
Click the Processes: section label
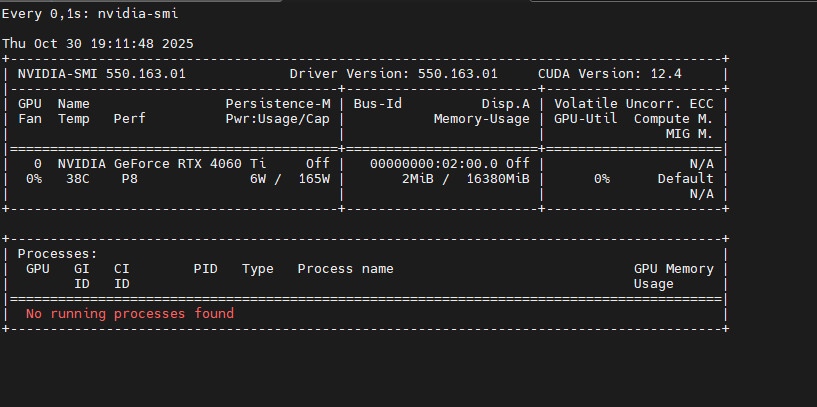[57, 254]
